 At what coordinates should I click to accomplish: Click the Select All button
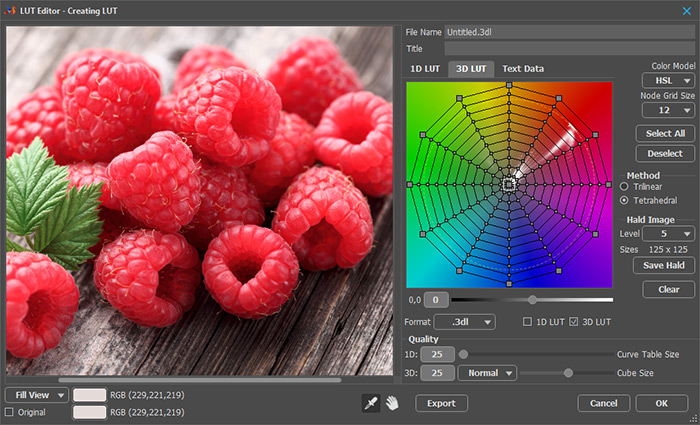pyautogui.click(x=665, y=133)
